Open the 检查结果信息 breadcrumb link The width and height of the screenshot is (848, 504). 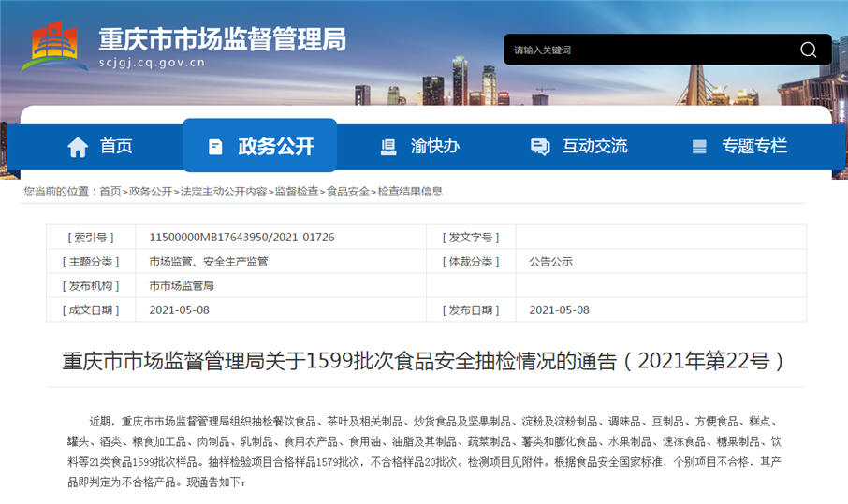click(x=410, y=192)
